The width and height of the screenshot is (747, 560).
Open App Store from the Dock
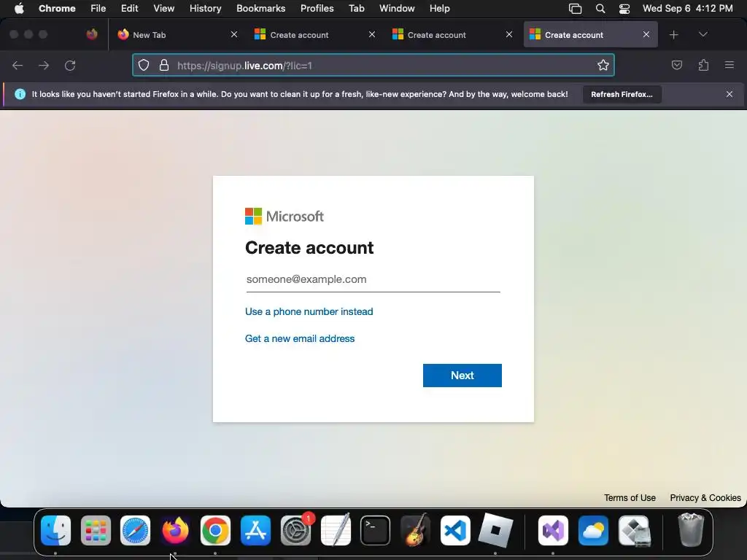pos(255,530)
